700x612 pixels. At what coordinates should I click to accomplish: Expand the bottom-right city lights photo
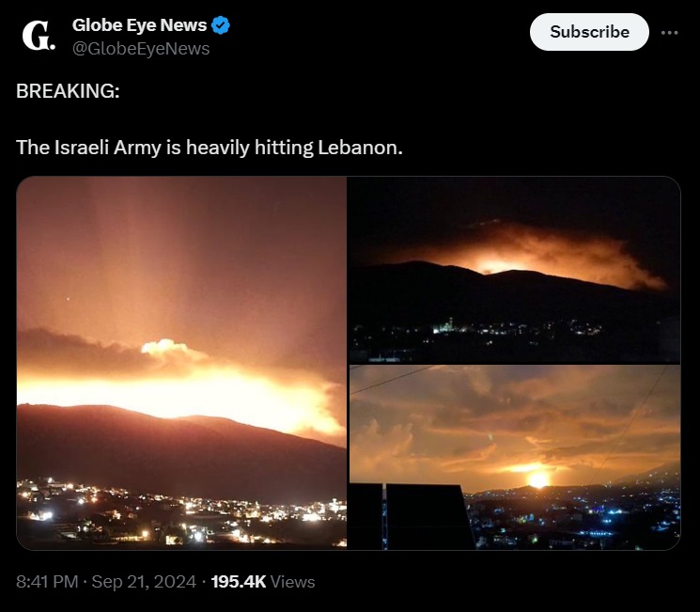[514, 458]
